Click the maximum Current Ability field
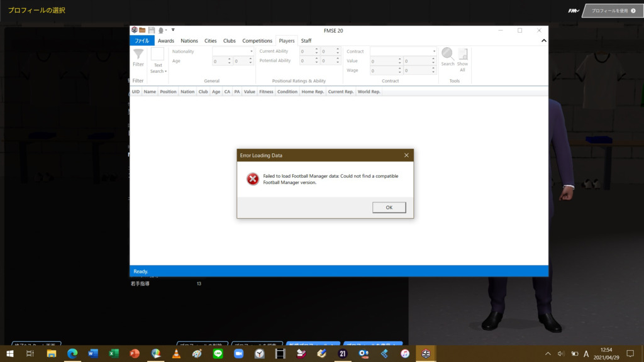Screen dimensions: 644x362 [x=328, y=52]
